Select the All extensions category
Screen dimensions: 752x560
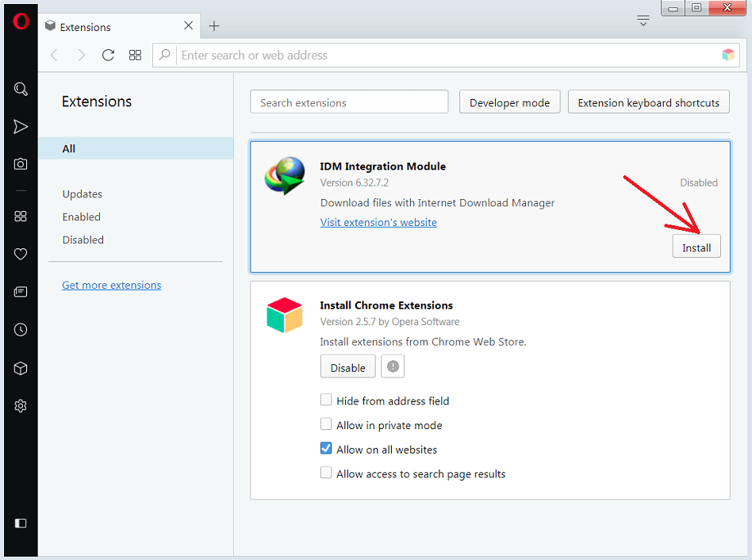(136, 148)
